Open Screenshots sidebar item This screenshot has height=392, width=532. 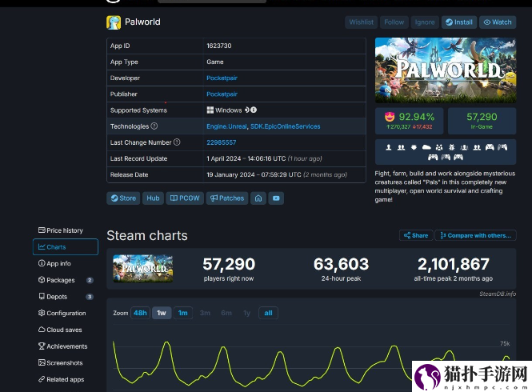65,363
